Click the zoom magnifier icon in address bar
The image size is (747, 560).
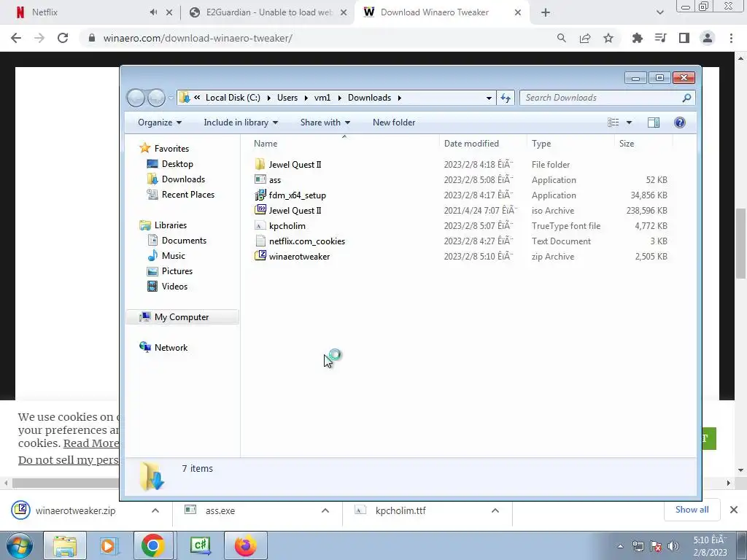tap(562, 38)
